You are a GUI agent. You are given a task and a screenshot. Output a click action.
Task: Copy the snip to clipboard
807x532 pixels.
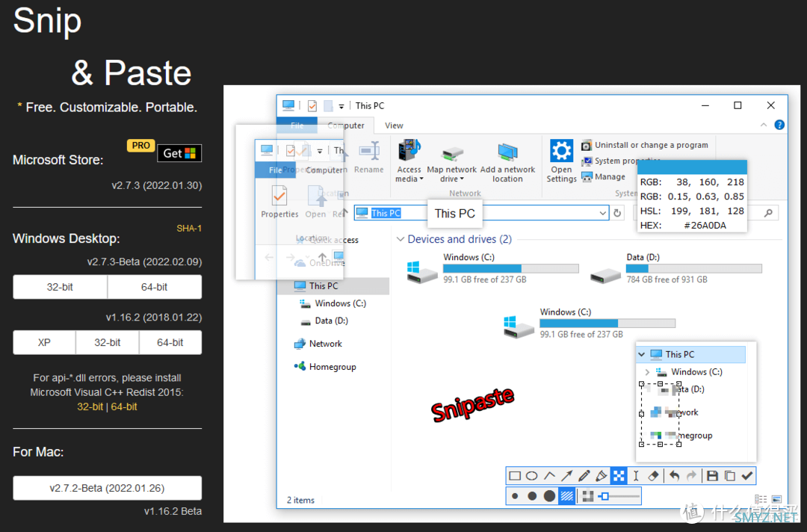tap(730, 476)
